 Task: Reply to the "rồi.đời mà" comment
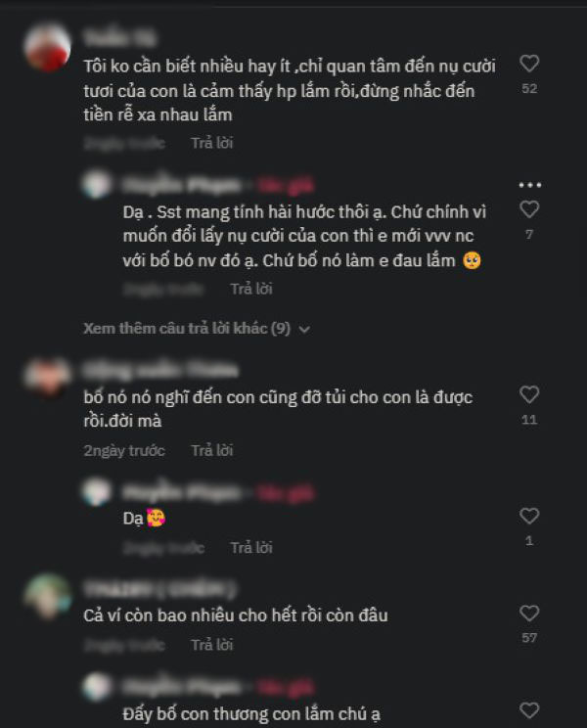[212, 450]
